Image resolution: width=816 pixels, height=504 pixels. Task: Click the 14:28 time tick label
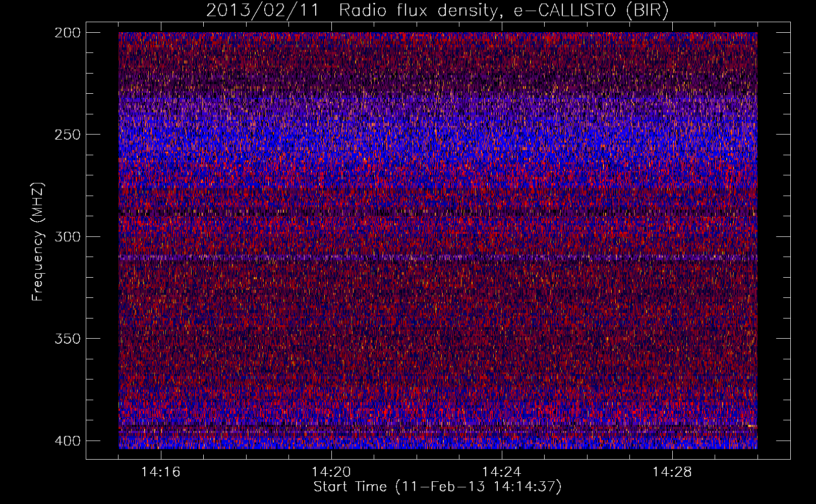[672, 472]
